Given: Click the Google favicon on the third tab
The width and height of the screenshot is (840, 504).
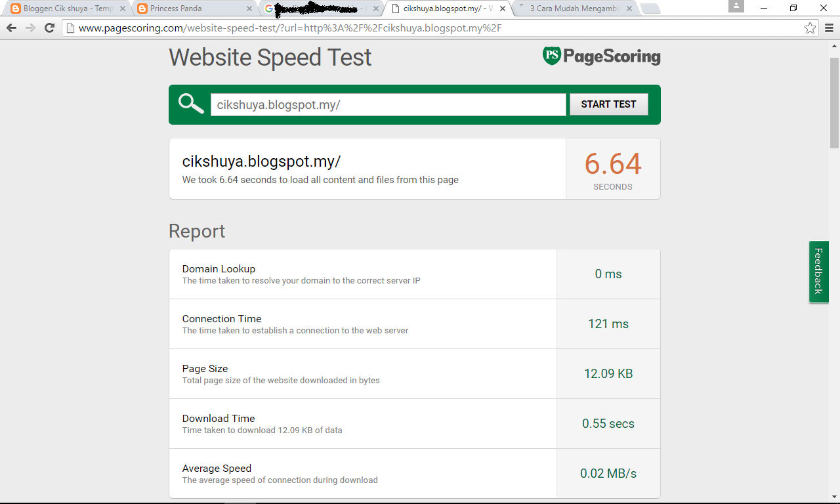Looking at the screenshot, I should (268, 9).
